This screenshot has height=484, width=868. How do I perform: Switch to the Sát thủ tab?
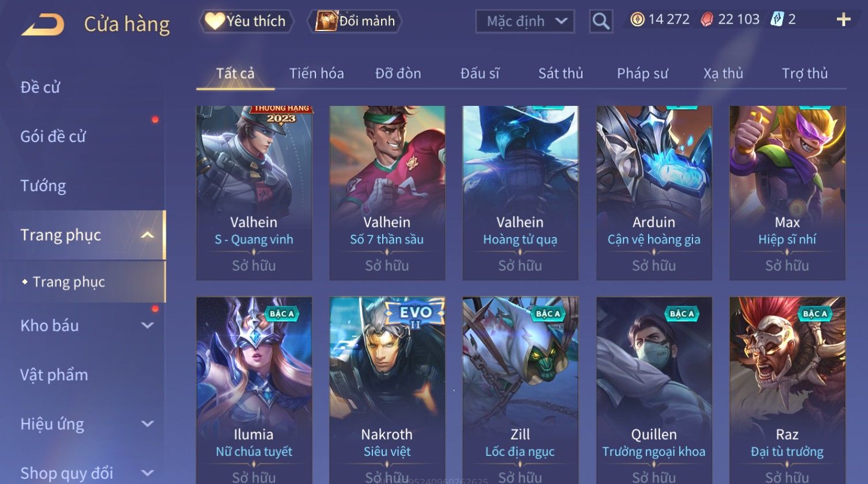561,74
